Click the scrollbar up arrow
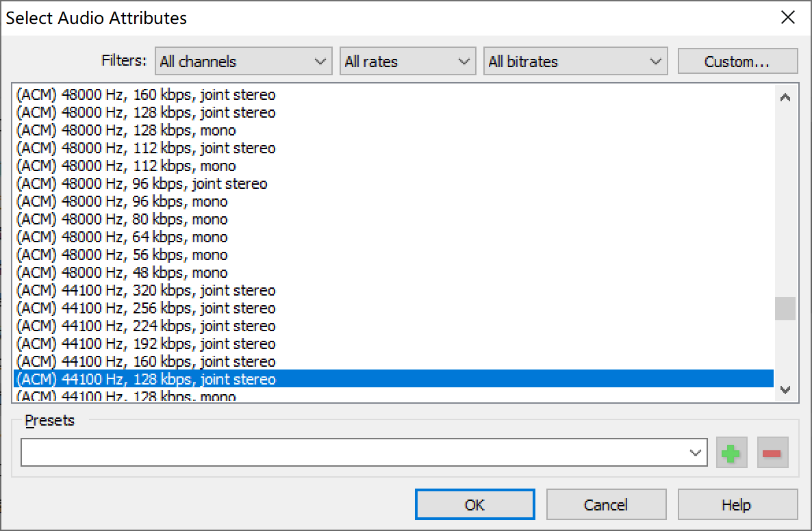Screen dimensions: 812x531 point(785,98)
